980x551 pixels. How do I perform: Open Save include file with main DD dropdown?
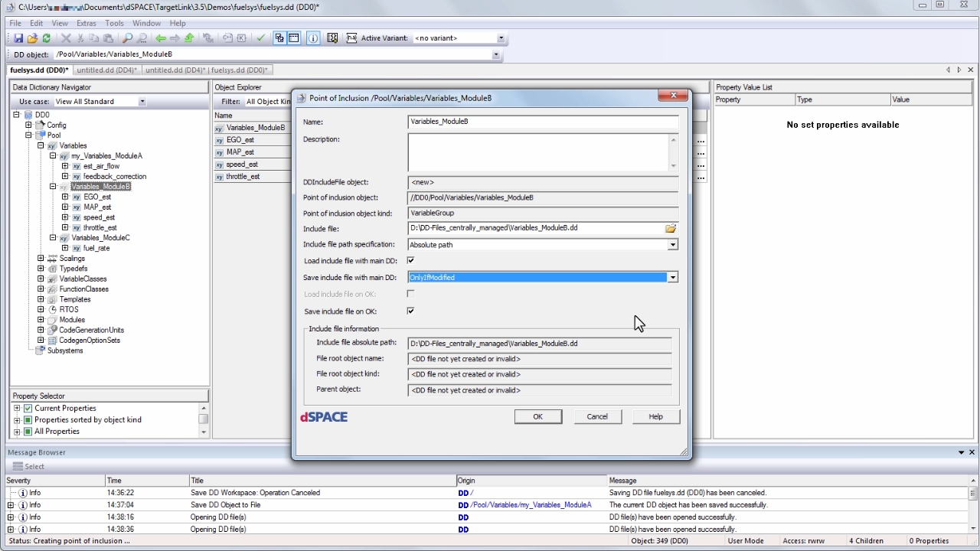672,277
